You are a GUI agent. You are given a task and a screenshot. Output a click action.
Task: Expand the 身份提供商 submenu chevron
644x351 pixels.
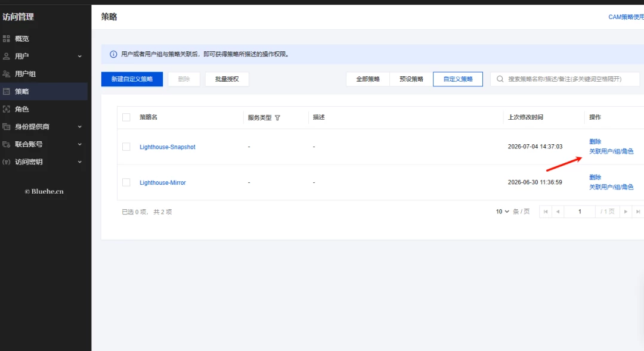click(80, 127)
